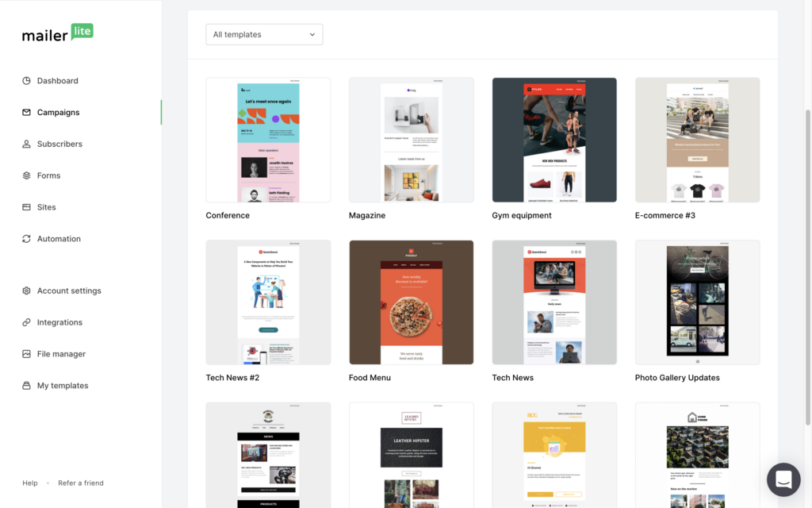Select the Magazine template thumbnail
812x508 pixels.
(412, 140)
